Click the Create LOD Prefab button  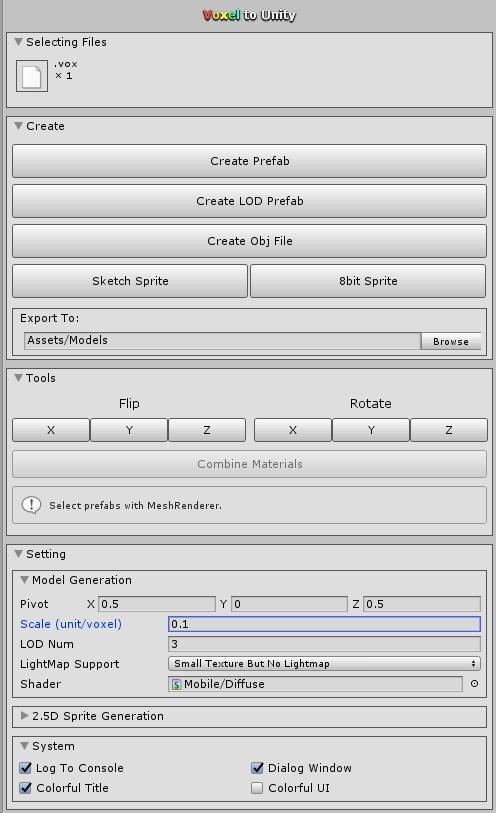[x=249, y=201]
